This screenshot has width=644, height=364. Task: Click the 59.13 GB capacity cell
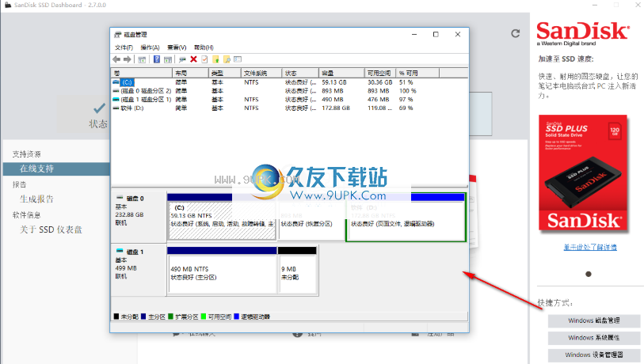click(334, 82)
